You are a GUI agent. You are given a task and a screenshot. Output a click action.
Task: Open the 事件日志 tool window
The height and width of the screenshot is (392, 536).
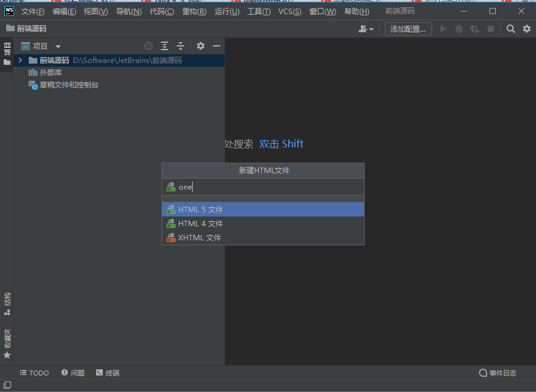coord(497,373)
